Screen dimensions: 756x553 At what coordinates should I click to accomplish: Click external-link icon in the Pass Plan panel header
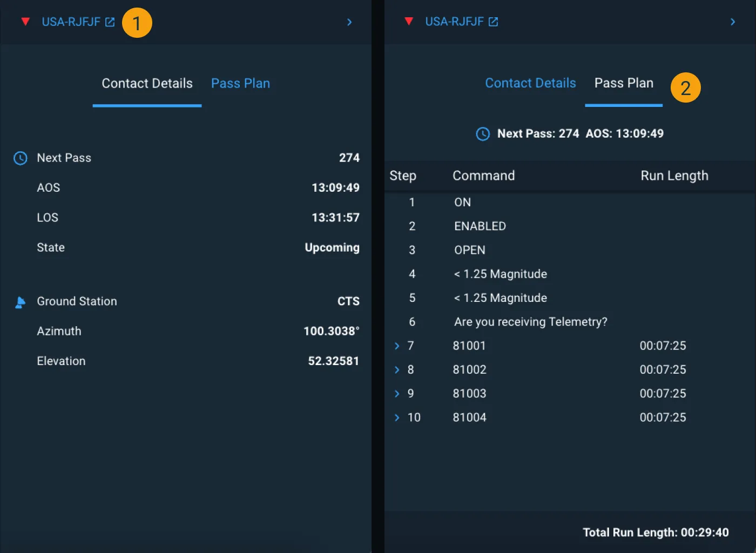(493, 22)
